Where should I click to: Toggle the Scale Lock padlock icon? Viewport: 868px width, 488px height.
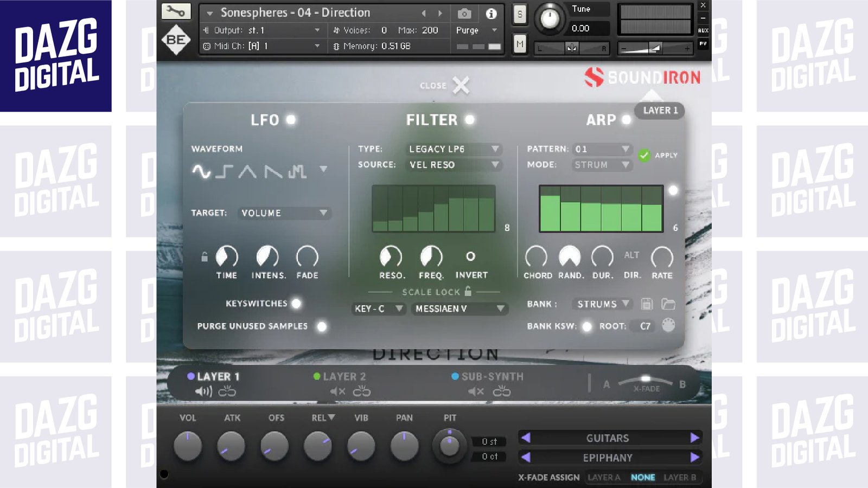(x=468, y=291)
